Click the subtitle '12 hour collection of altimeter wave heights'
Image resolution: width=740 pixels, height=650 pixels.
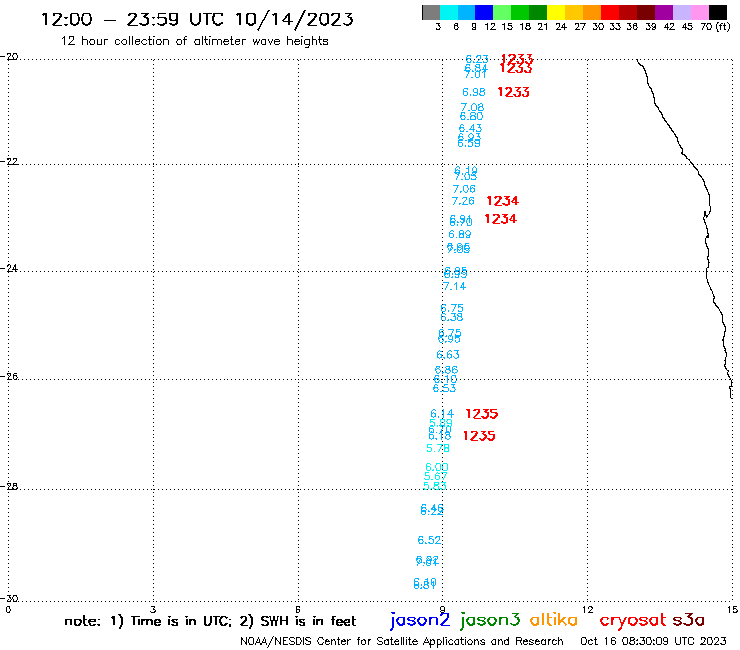tap(194, 41)
